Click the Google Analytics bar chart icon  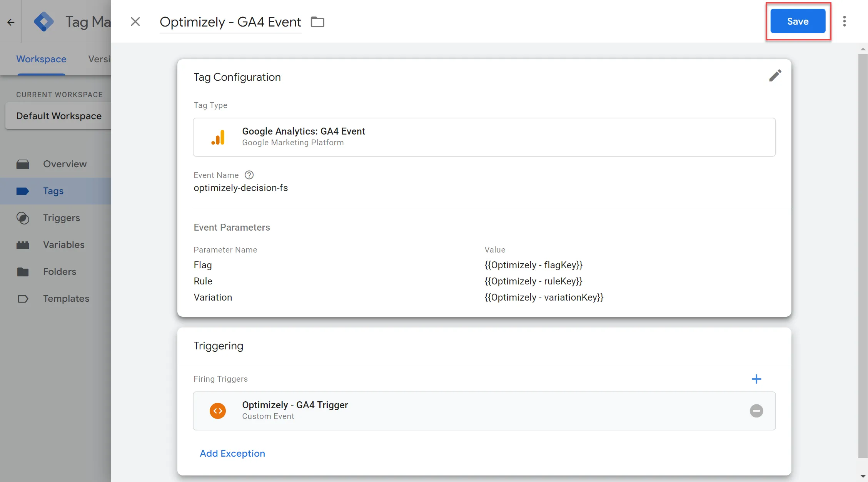coord(218,137)
